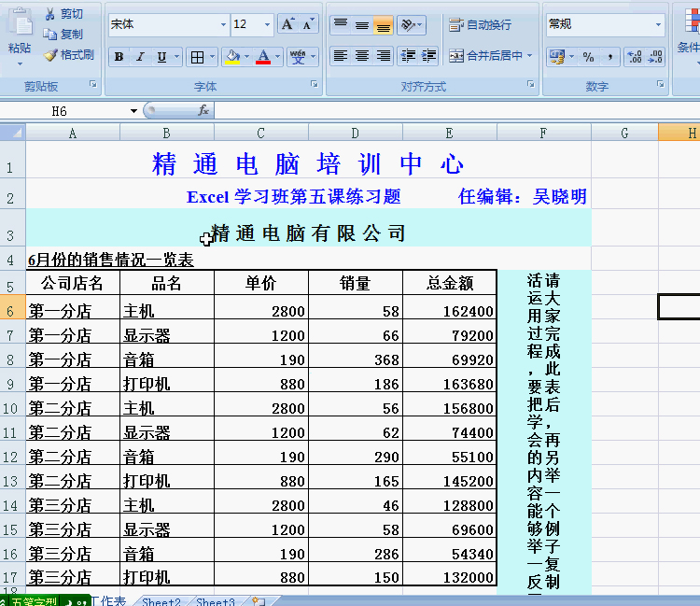Image resolution: width=700 pixels, height=606 pixels.
Task: Open number (数字) dialog launcher
Action: pos(661,84)
